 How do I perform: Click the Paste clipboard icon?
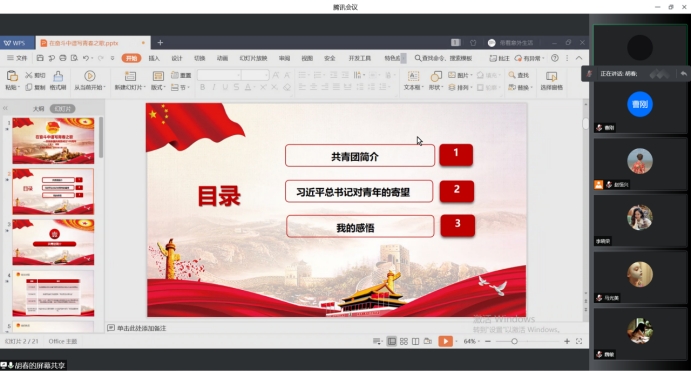click(11, 77)
